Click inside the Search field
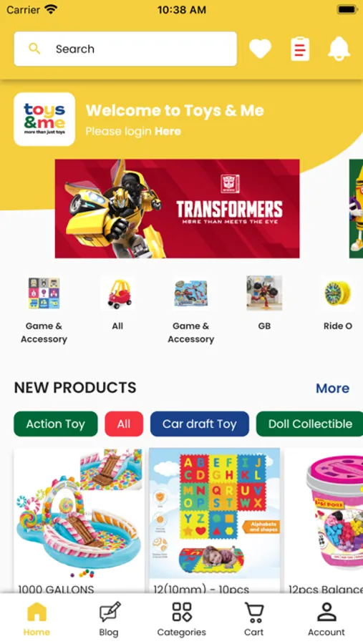The height and width of the screenshot is (644, 363). pyautogui.click(x=125, y=49)
